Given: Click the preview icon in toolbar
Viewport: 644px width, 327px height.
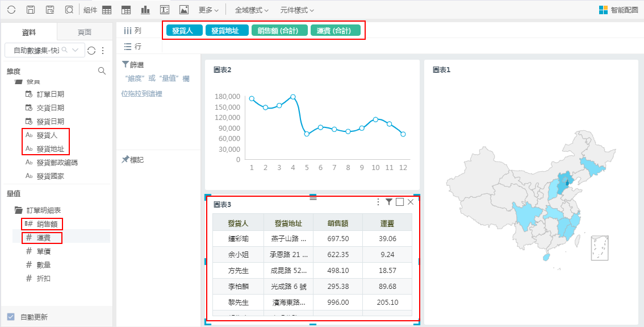Looking at the screenshot, I should tap(69, 10).
